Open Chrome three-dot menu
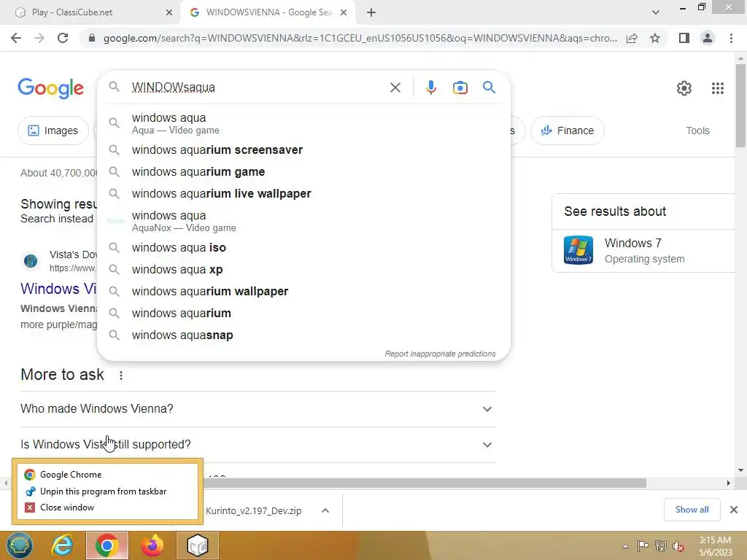This screenshot has width=747, height=560. coord(731,38)
